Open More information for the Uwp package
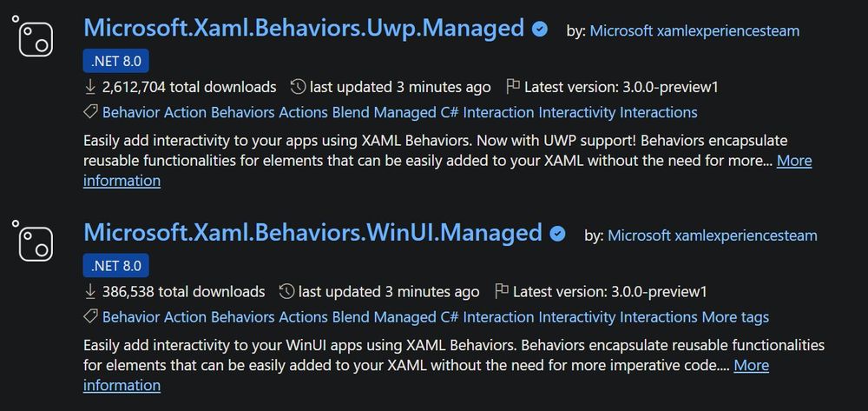Screen dimensions: 868x411 point(794,161)
